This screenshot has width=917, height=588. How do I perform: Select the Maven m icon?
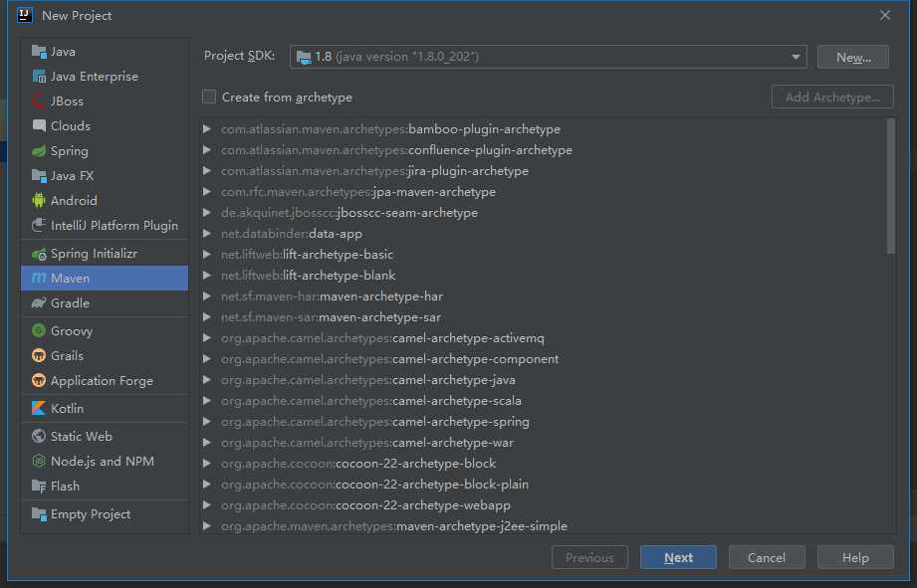pos(39,279)
